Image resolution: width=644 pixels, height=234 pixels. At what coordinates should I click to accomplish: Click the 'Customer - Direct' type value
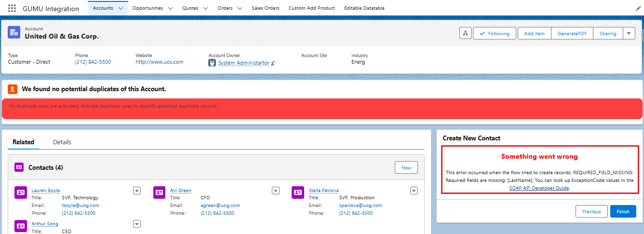pyautogui.click(x=29, y=62)
